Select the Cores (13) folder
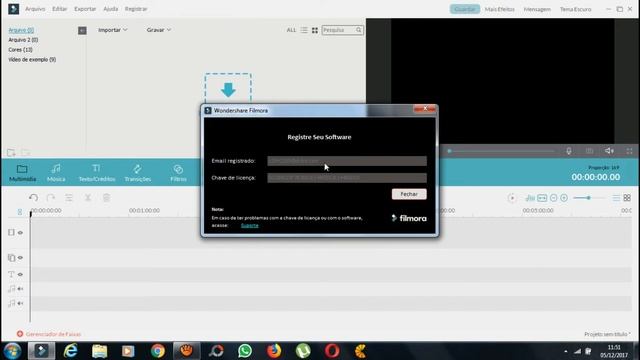 (20, 50)
